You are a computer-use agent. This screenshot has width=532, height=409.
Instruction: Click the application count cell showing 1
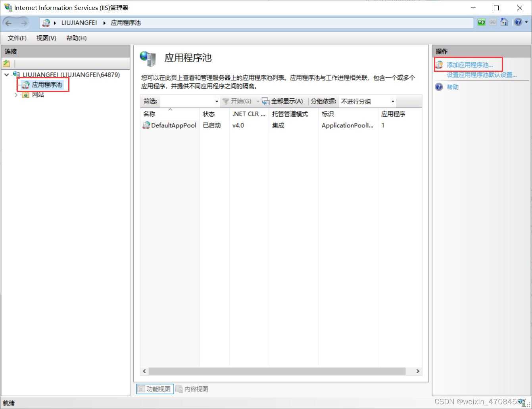click(x=383, y=125)
